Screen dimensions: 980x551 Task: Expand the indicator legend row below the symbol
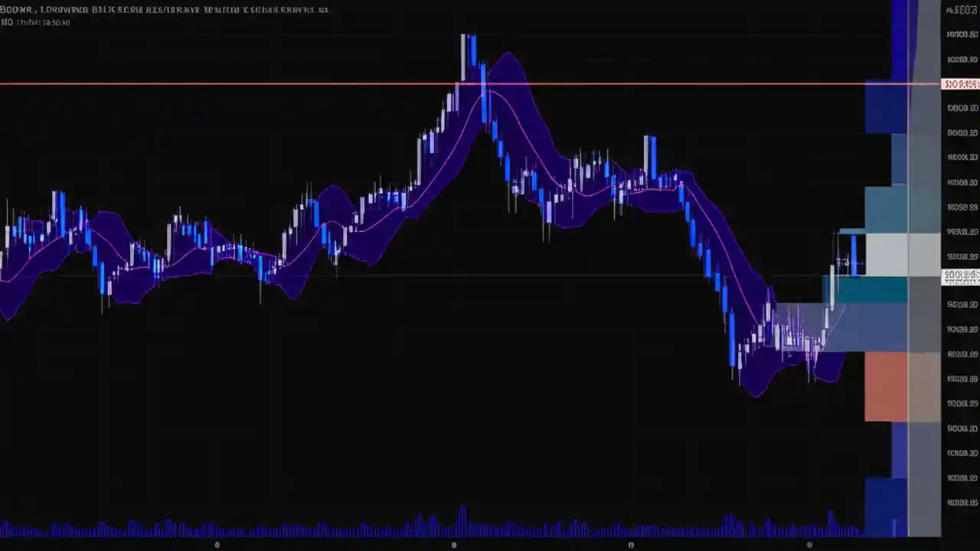click(x=35, y=22)
